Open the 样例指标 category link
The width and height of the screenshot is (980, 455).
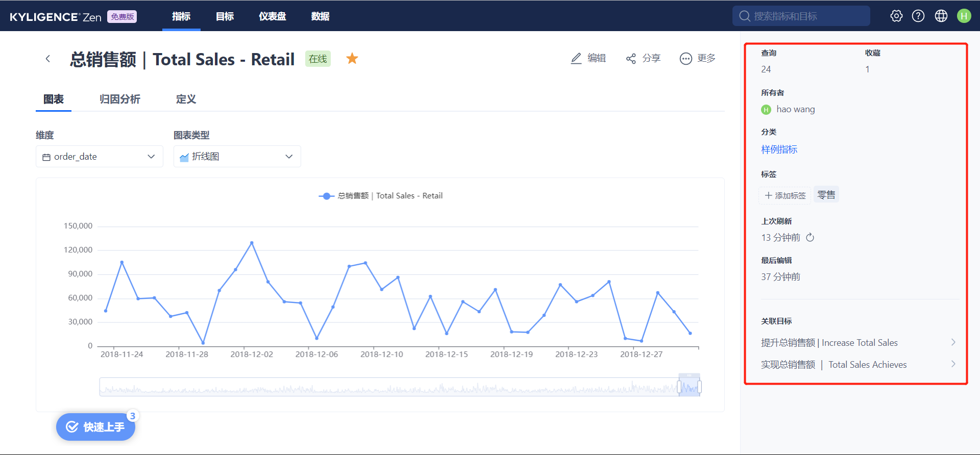click(x=779, y=149)
